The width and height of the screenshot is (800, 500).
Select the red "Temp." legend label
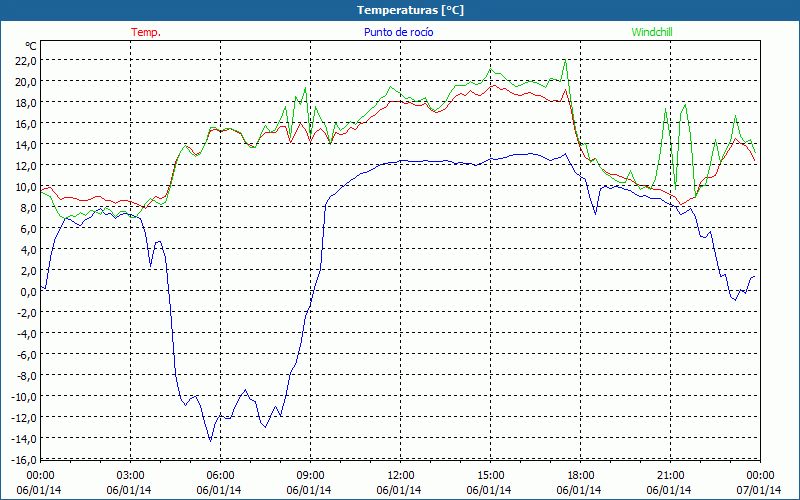pos(146,32)
